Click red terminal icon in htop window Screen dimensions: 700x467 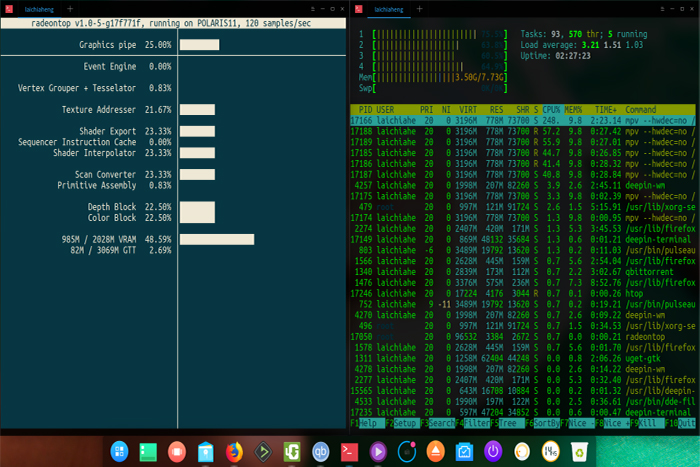click(x=358, y=9)
